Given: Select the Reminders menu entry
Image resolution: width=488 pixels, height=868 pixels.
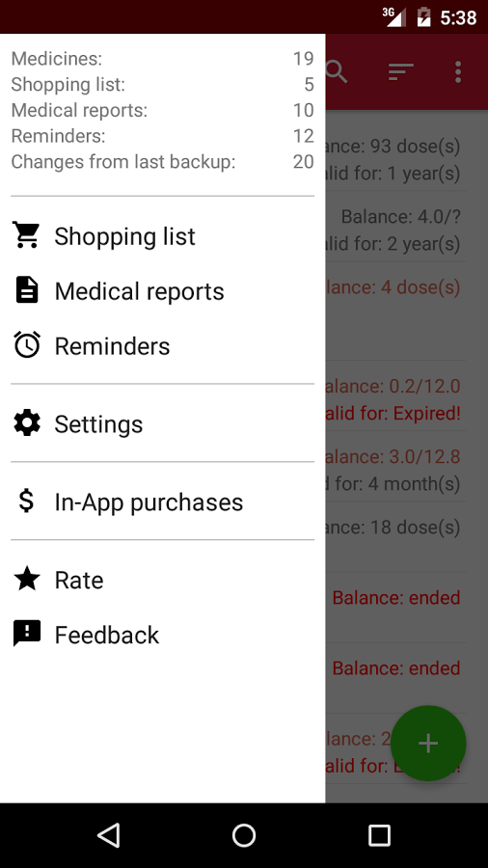Looking at the screenshot, I should click(163, 345).
